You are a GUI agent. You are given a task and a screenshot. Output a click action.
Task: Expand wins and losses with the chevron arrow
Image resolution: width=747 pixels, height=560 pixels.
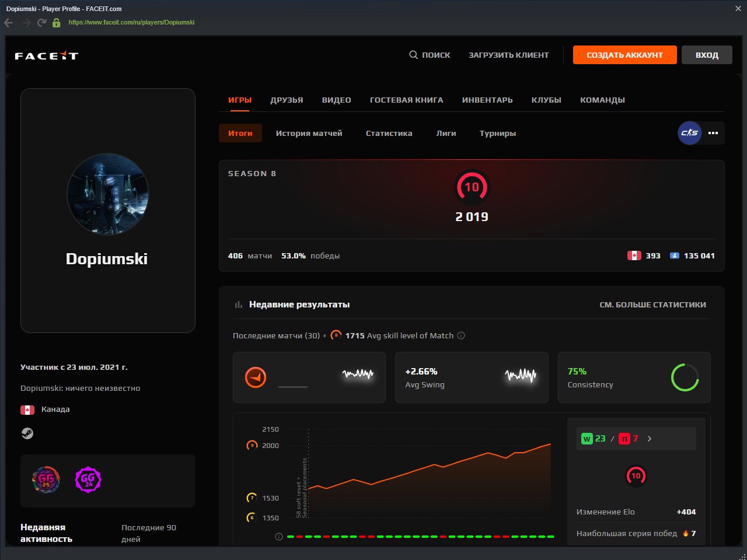click(x=650, y=439)
